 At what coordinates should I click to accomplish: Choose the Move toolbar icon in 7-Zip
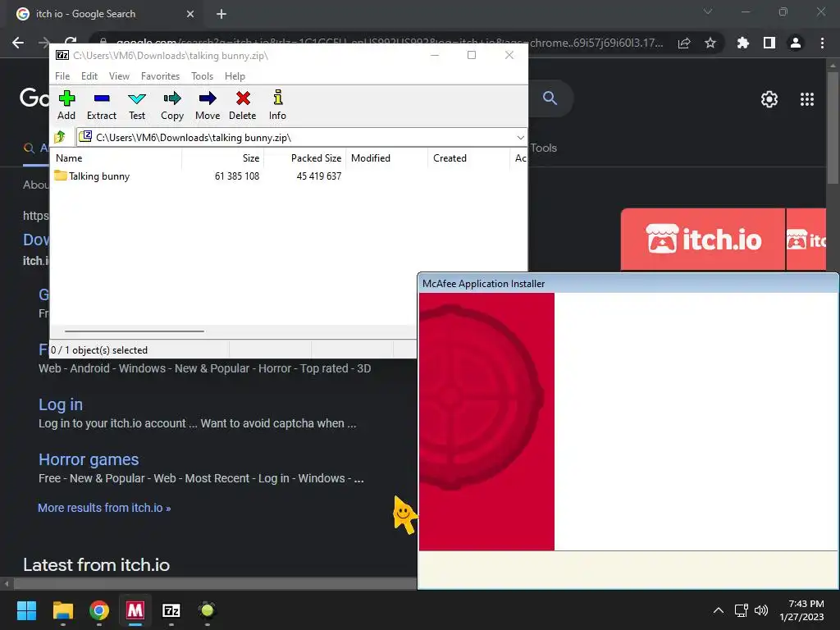[x=208, y=106]
